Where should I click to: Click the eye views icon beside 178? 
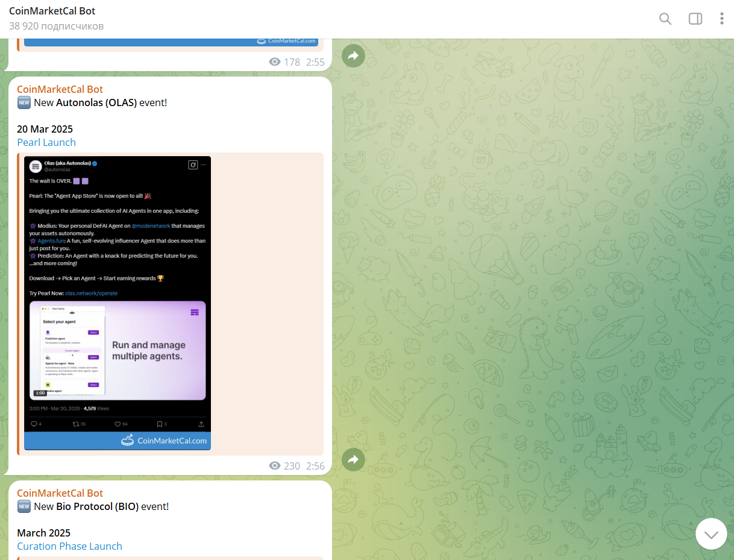pos(275,62)
